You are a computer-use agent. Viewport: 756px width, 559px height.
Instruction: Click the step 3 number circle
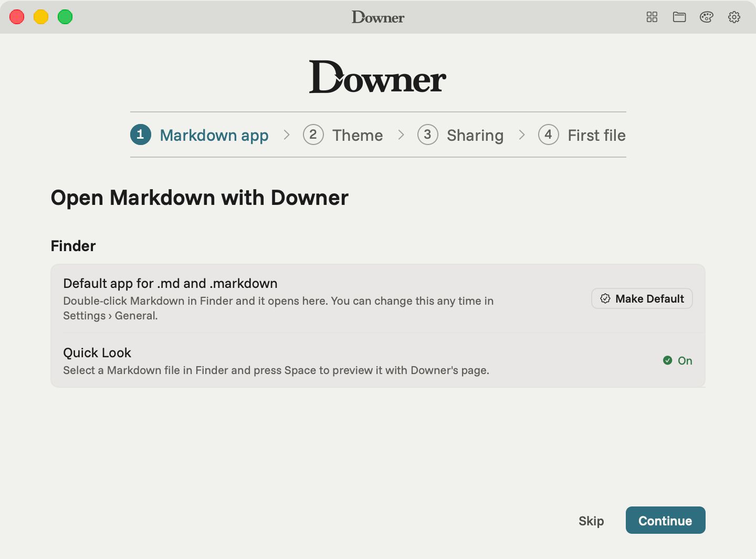coord(428,134)
